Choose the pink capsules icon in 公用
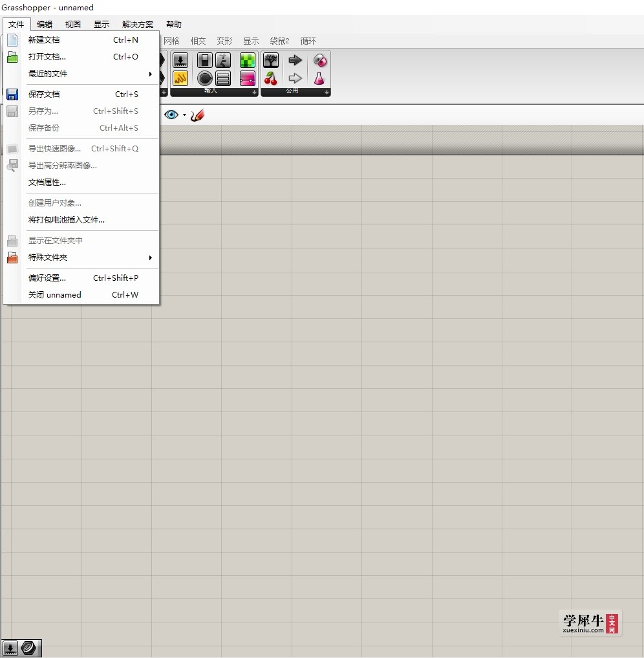This screenshot has height=658, width=644. coord(319,60)
